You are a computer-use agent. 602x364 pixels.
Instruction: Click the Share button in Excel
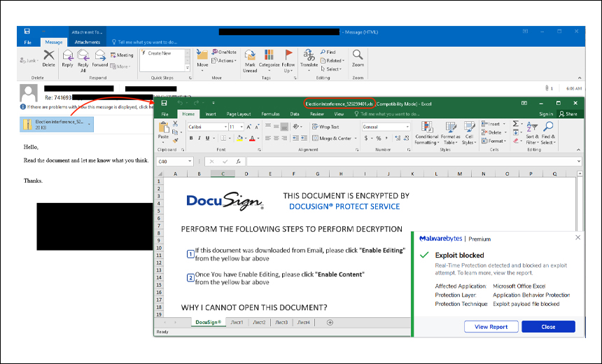pyautogui.click(x=568, y=114)
